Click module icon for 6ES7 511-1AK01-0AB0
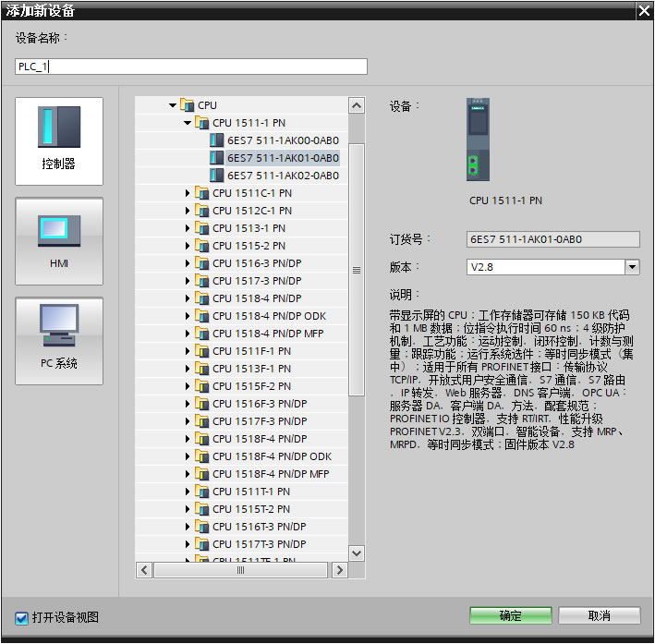Image resolution: width=655 pixels, height=644 pixels. click(x=216, y=158)
